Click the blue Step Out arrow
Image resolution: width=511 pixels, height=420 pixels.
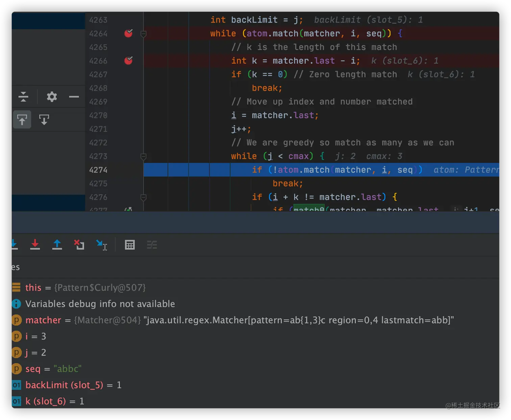[57, 244]
